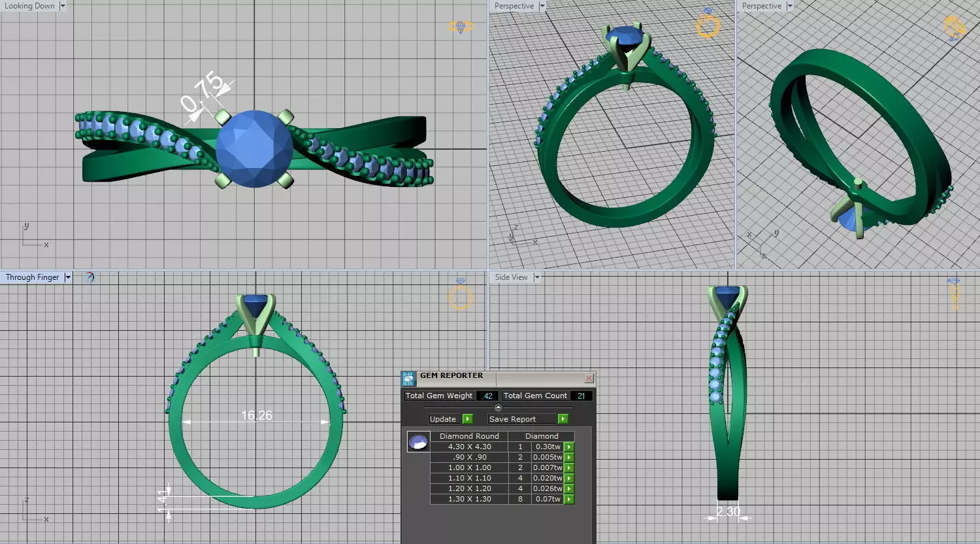
Task: Select the 1.00 X 1.00 size cell
Action: click(x=469, y=467)
